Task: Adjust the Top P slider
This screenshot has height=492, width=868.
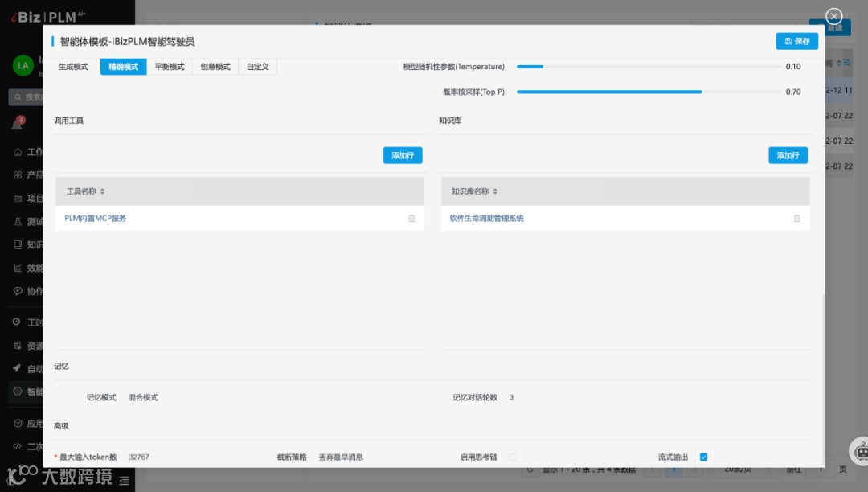Action: pyautogui.click(x=649, y=92)
